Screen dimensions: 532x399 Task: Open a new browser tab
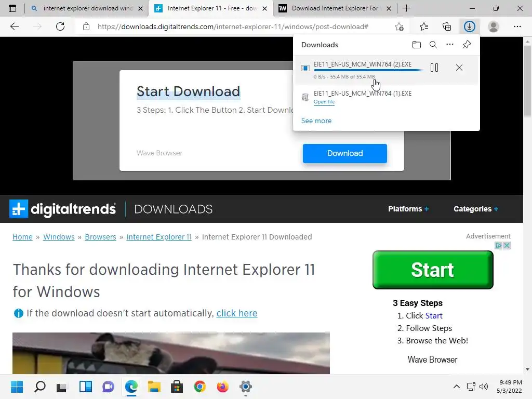[x=406, y=8]
